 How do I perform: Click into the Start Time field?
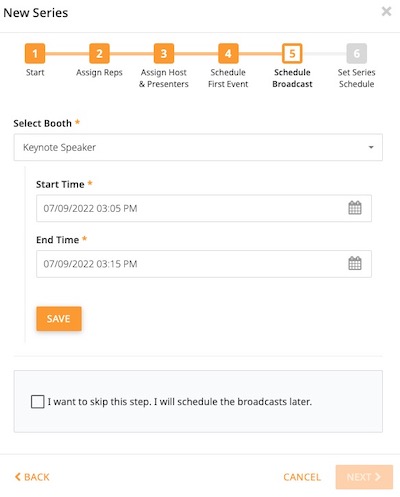[x=204, y=208]
